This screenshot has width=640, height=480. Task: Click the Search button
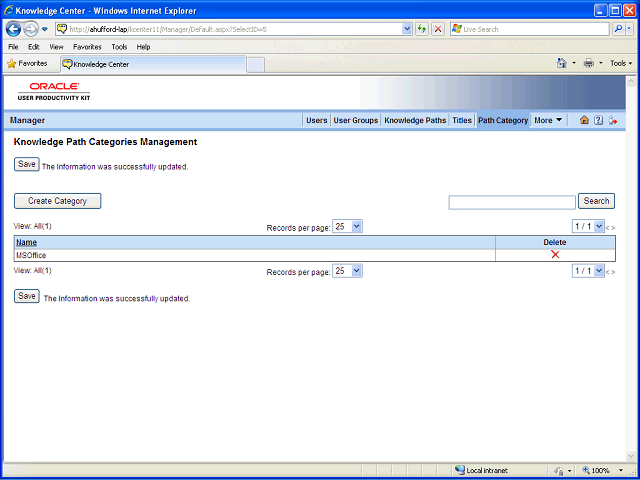(596, 201)
